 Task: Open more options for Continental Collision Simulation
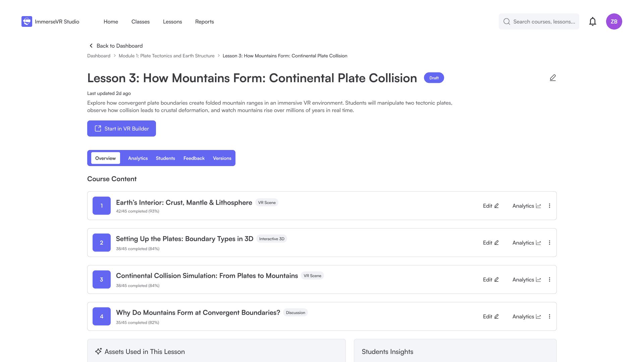click(x=549, y=279)
